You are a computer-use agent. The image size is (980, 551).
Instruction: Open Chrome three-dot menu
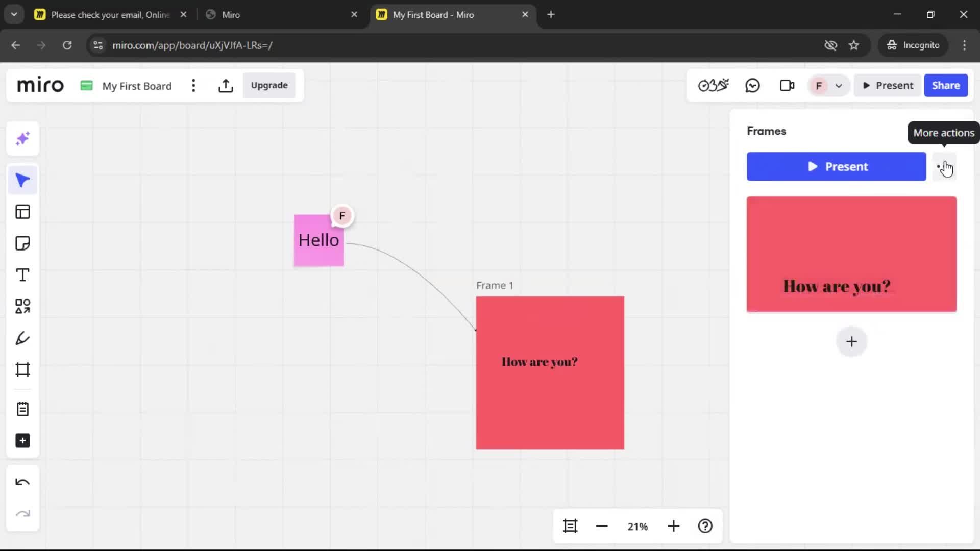[964, 45]
